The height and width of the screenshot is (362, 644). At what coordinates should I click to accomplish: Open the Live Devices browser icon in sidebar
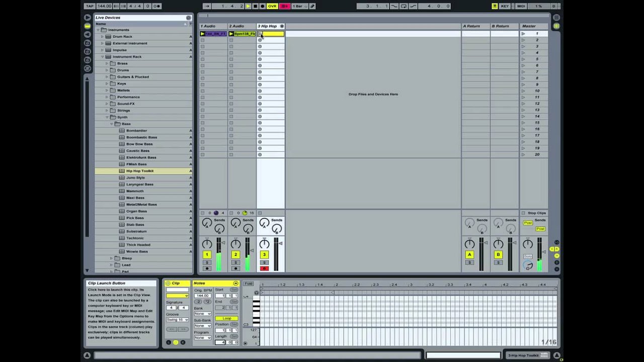[x=88, y=26]
